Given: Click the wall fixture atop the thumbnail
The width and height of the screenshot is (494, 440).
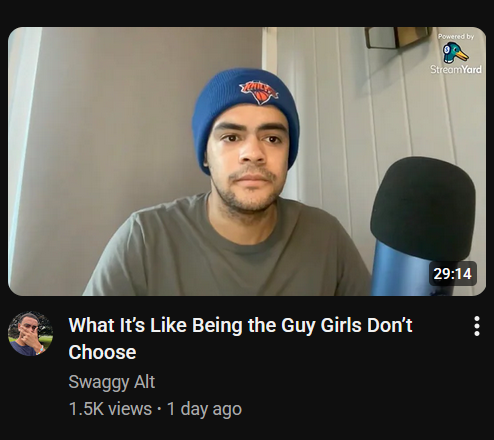Looking at the screenshot, I should click(397, 37).
